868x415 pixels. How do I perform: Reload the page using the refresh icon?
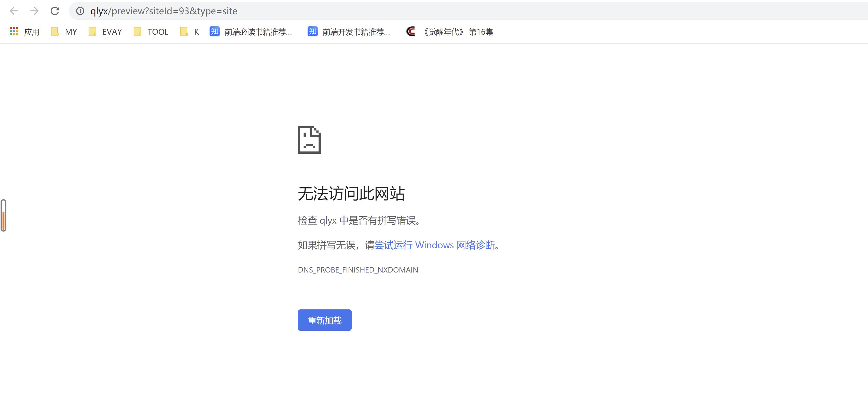pos(55,11)
